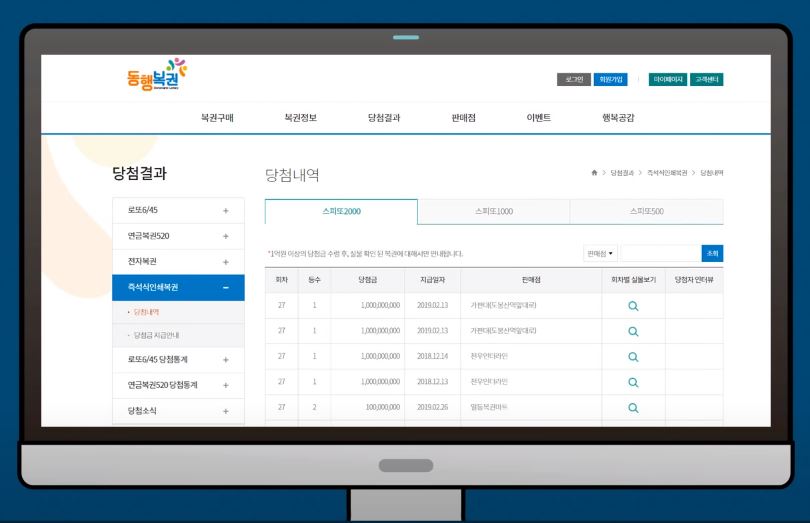Click the 당첨내역 breadcrumb link
The width and height of the screenshot is (810, 523).
712,173
